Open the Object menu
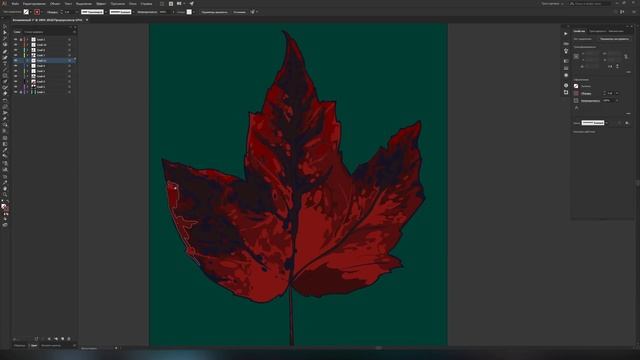Screen dimensions: 640x360 tap(55, 4)
